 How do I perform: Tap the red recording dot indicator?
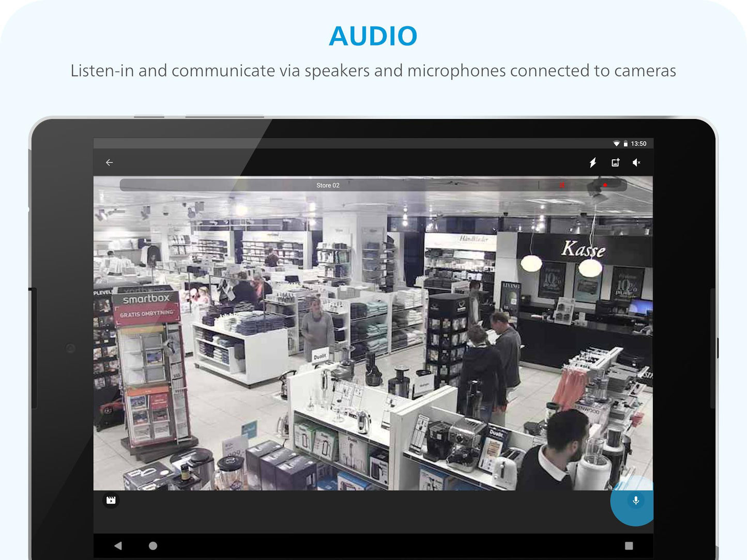pyautogui.click(x=605, y=185)
